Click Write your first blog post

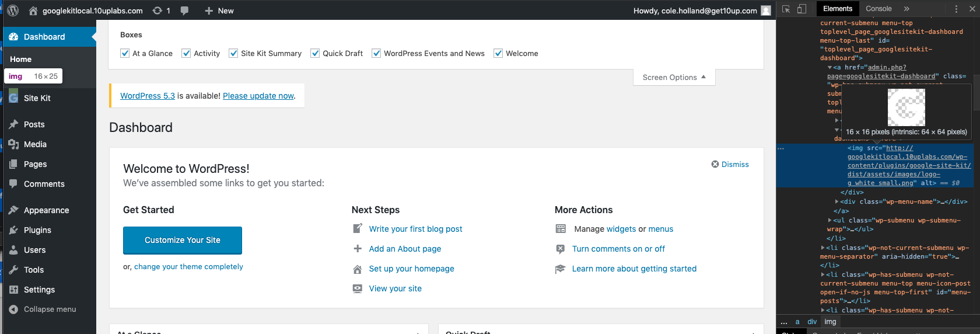coord(415,229)
